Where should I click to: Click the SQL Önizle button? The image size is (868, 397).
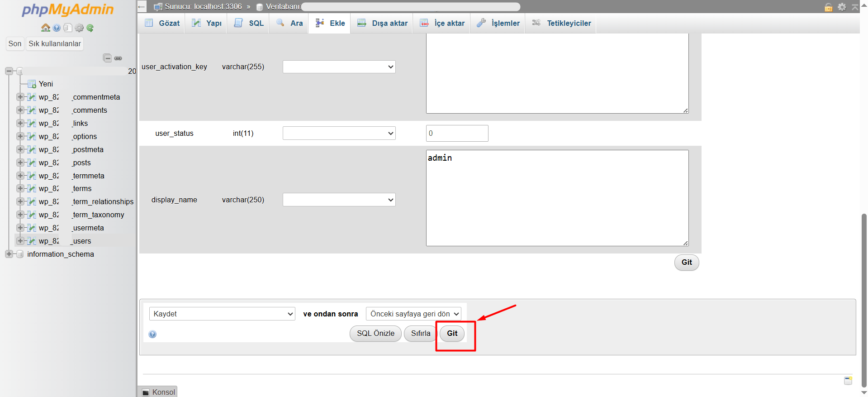[375, 334]
